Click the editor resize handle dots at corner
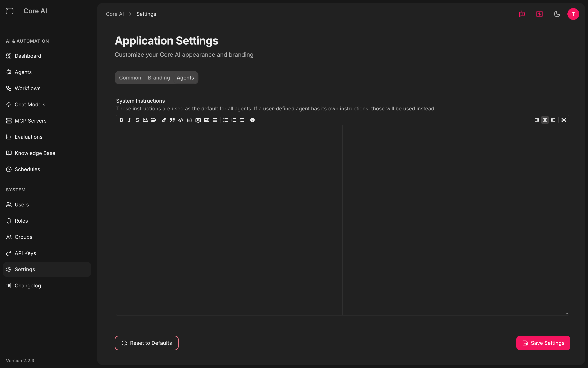Viewport: 588px width, 368px height. pos(566,313)
